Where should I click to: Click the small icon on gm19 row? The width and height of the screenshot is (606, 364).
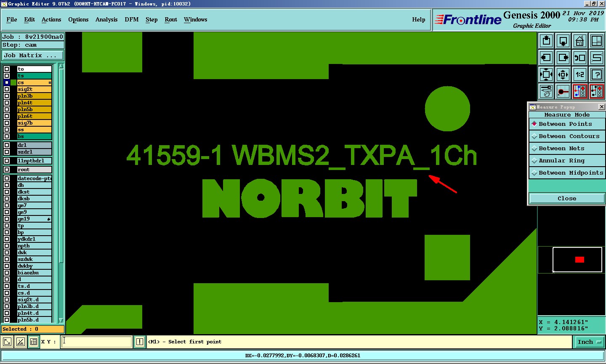click(x=49, y=219)
